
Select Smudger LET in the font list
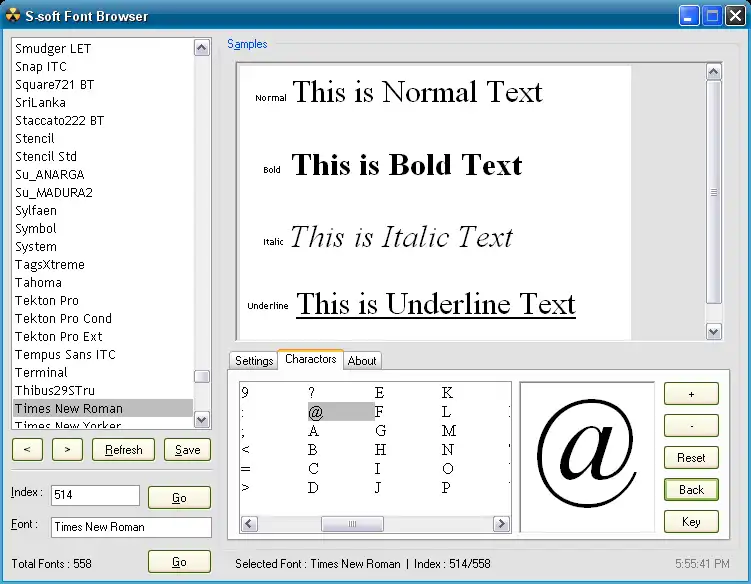pyautogui.click(x=103, y=48)
